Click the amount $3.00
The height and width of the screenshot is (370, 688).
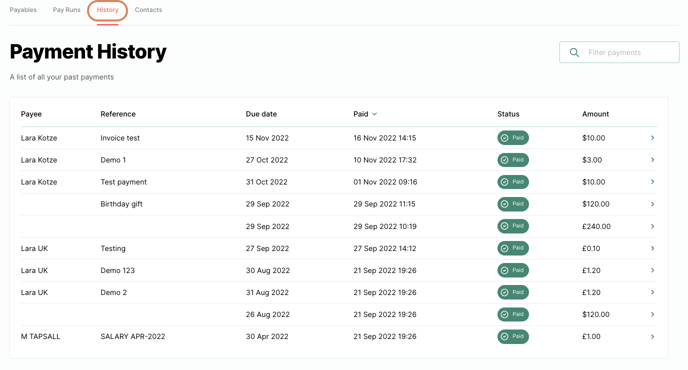(592, 160)
